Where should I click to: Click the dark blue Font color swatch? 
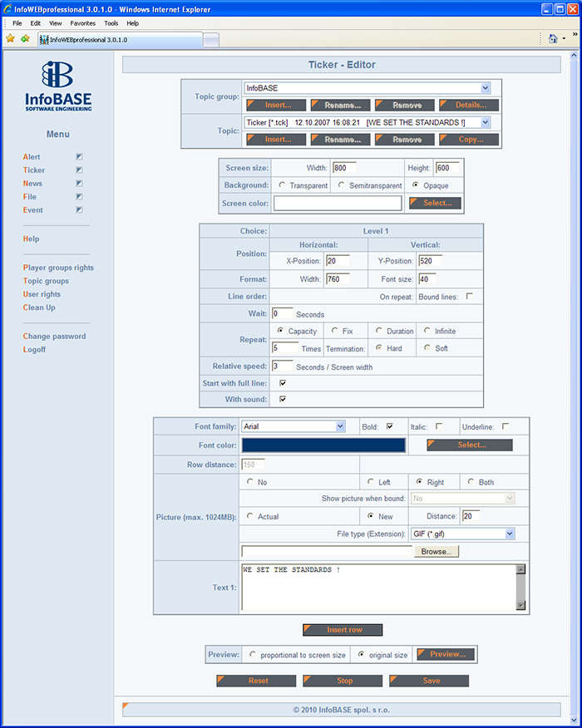pos(323,445)
